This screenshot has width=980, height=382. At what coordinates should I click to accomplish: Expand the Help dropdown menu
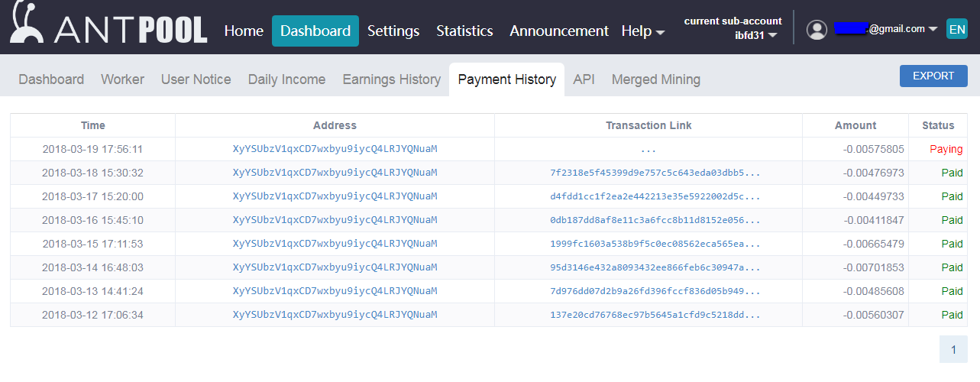pyautogui.click(x=642, y=31)
